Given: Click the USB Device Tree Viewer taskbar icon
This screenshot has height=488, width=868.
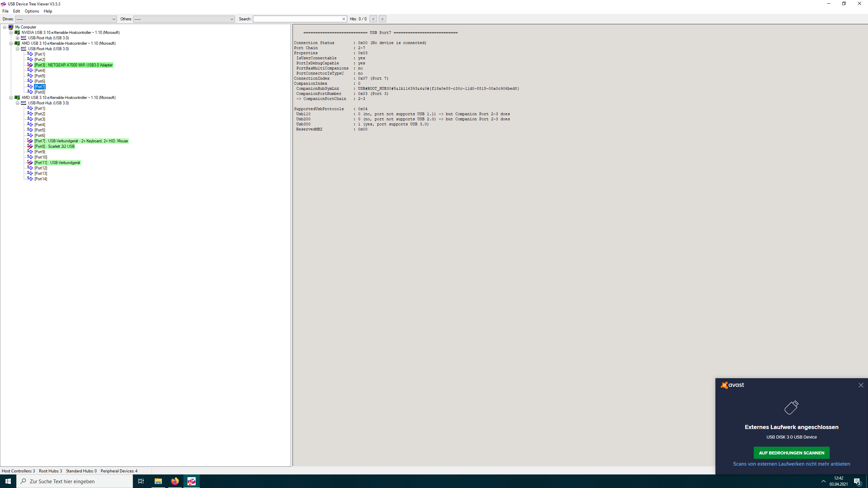Looking at the screenshot, I should [x=192, y=481].
